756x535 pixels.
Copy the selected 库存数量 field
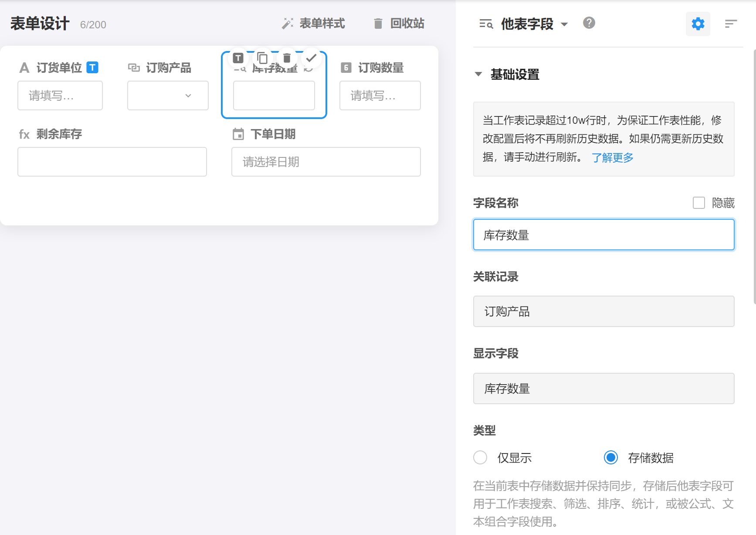tap(262, 58)
